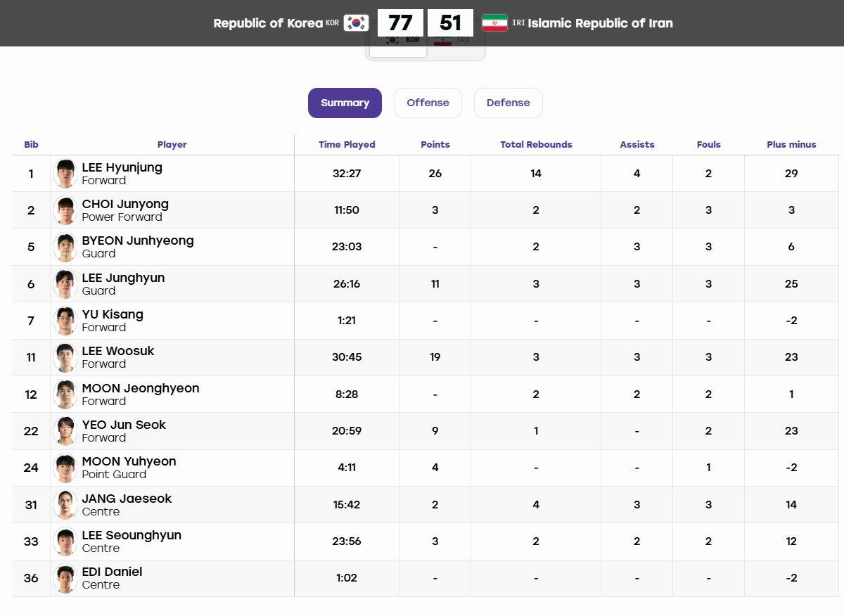Sort by Plus minus column header

(791, 145)
